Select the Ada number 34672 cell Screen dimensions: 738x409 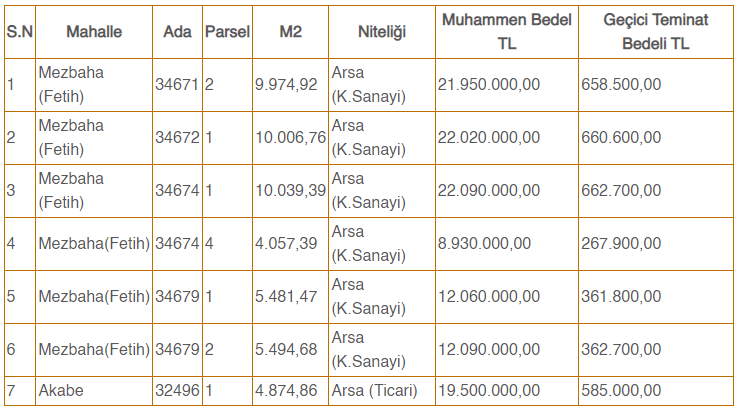[x=177, y=137]
